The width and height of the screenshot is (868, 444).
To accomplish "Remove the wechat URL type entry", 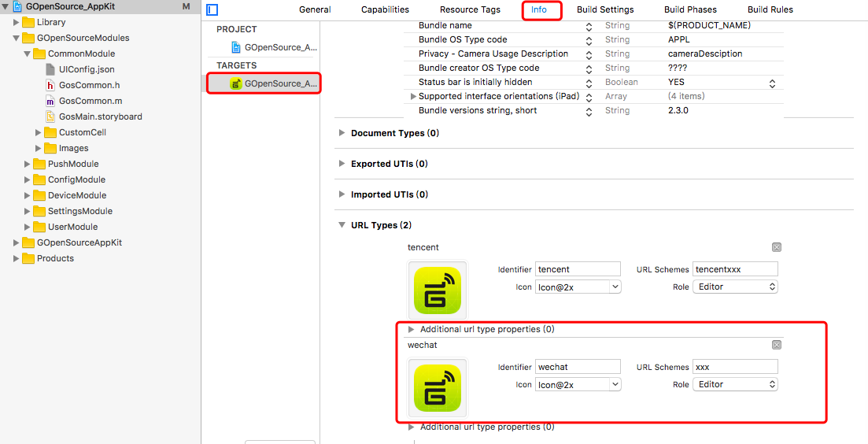I will (x=777, y=345).
